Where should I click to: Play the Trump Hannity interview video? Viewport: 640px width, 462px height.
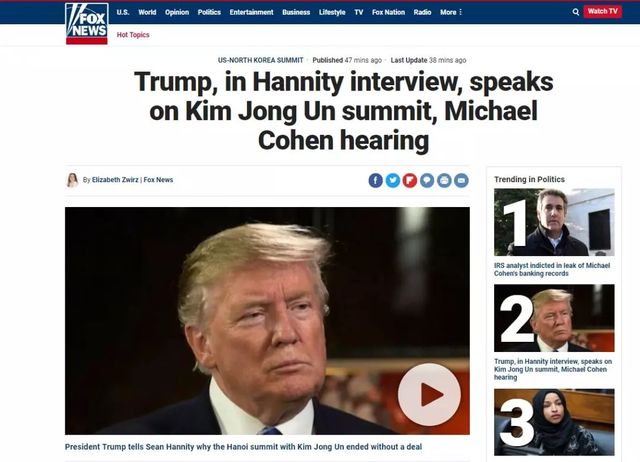(429, 394)
